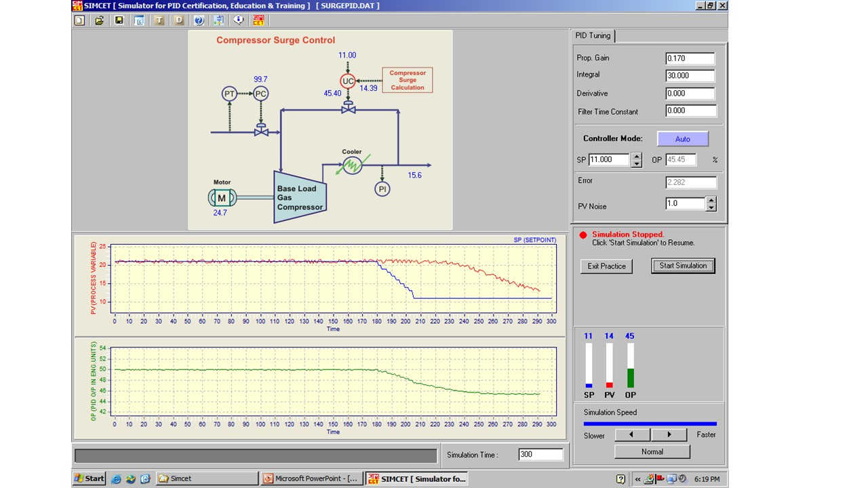This screenshot has height=488, width=868.
Task: Click the Exit Practice button
Action: tap(607, 266)
